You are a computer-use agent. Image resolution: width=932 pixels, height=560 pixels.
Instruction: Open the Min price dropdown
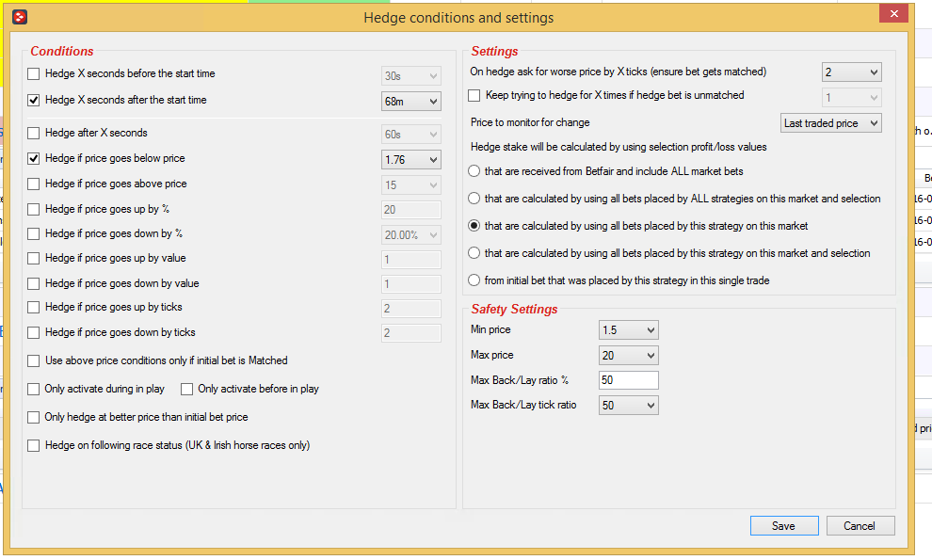[629, 330]
